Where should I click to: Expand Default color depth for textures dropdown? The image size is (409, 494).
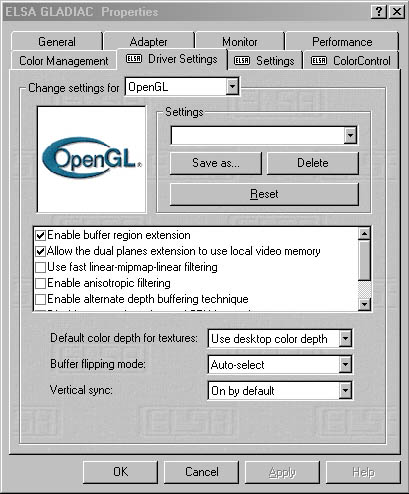(x=345, y=339)
